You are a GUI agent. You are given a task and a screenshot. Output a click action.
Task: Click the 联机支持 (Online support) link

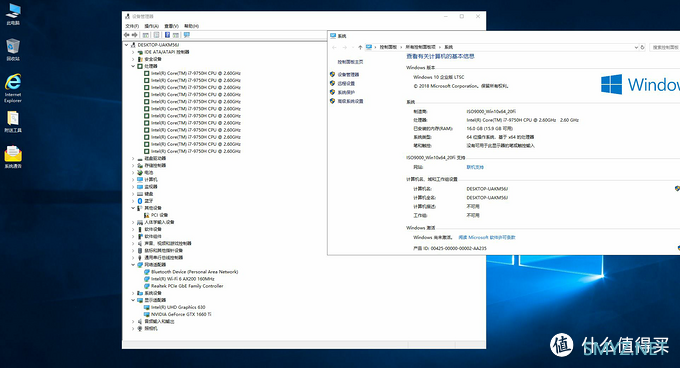[x=475, y=167]
